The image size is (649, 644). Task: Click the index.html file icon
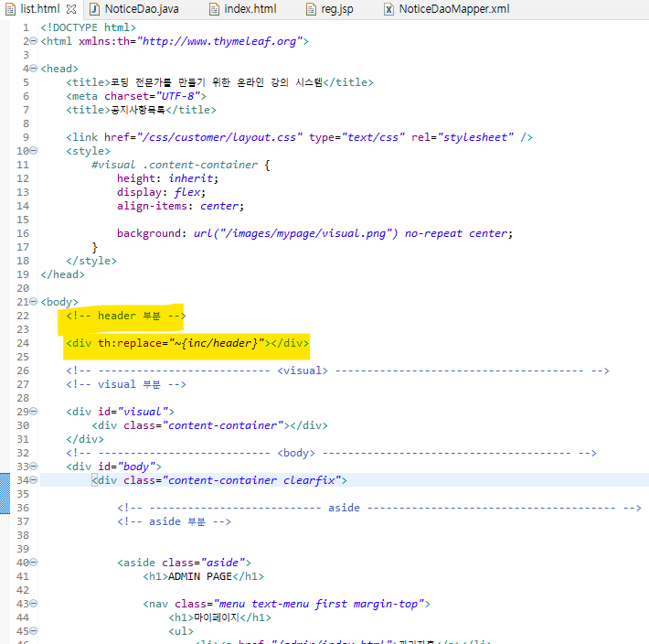pos(214,9)
